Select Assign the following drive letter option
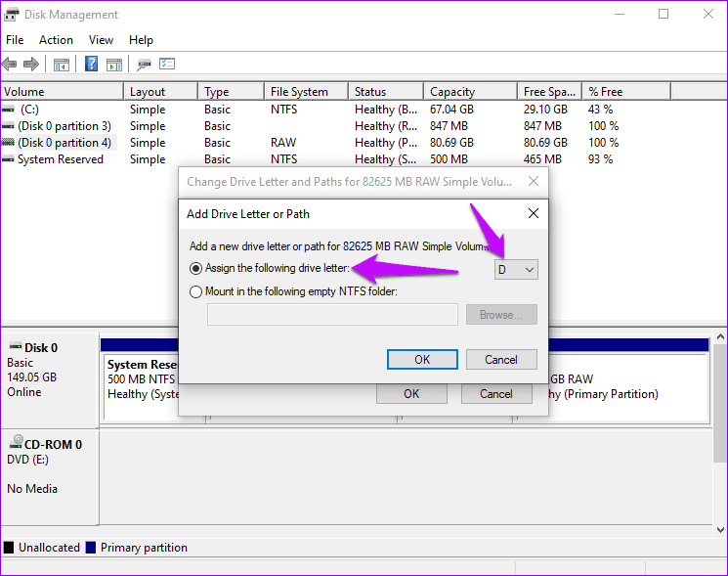This screenshot has height=576, width=728. pos(196,269)
